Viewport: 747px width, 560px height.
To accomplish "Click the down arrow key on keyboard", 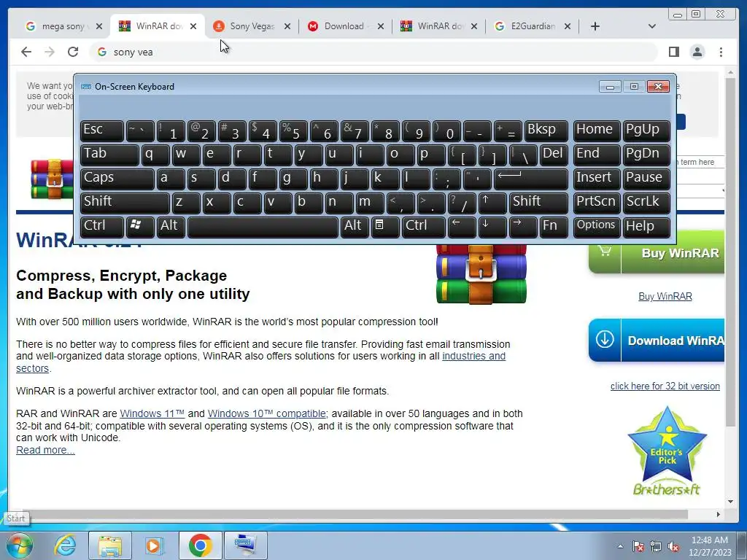I will click(x=492, y=227).
